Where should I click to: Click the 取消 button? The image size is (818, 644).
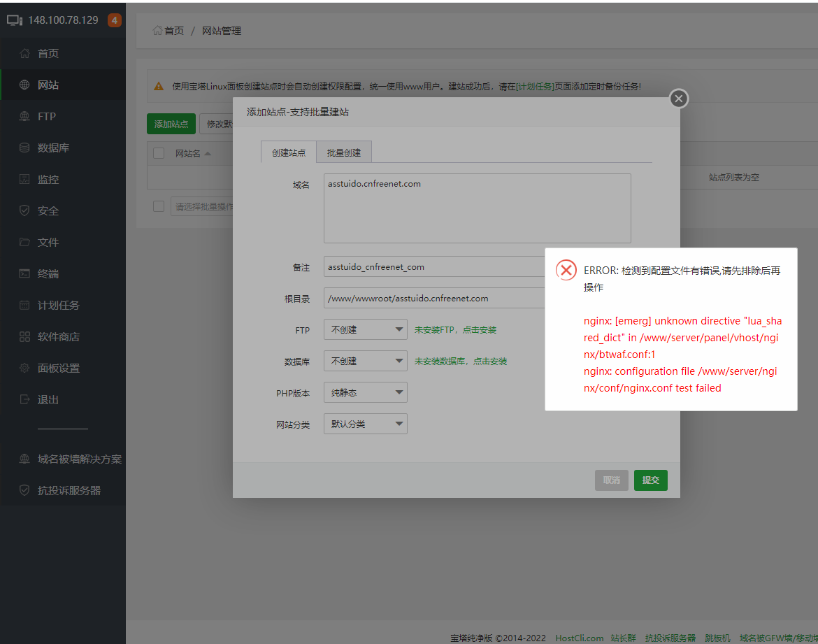coord(612,480)
